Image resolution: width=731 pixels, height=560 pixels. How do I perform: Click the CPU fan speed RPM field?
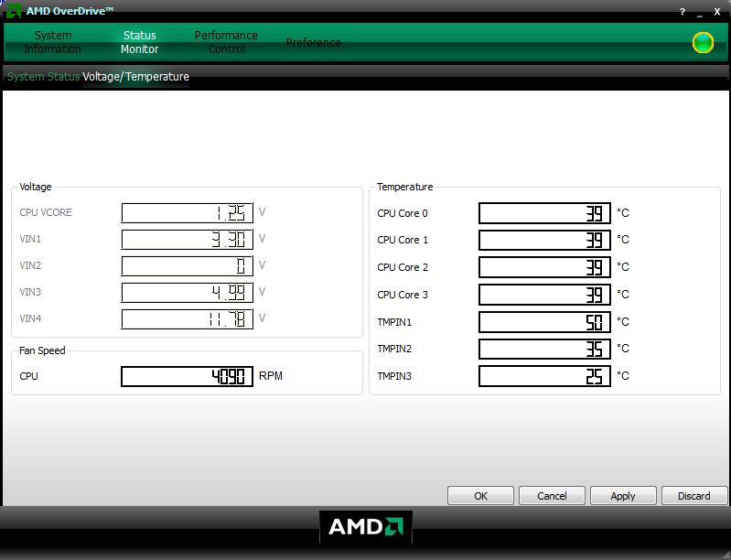[x=187, y=376]
